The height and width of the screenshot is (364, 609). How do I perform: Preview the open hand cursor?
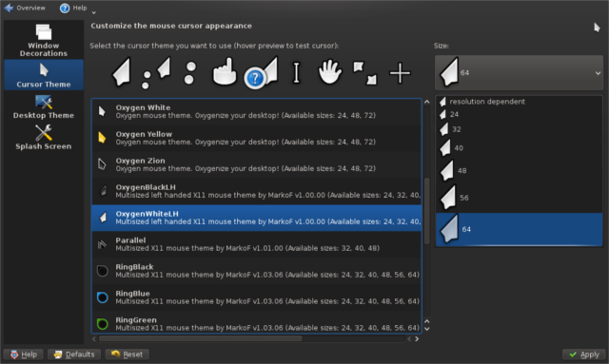point(329,71)
